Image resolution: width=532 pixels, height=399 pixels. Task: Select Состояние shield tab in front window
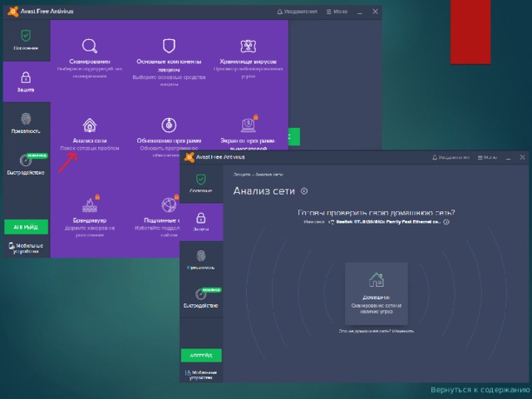201,183
